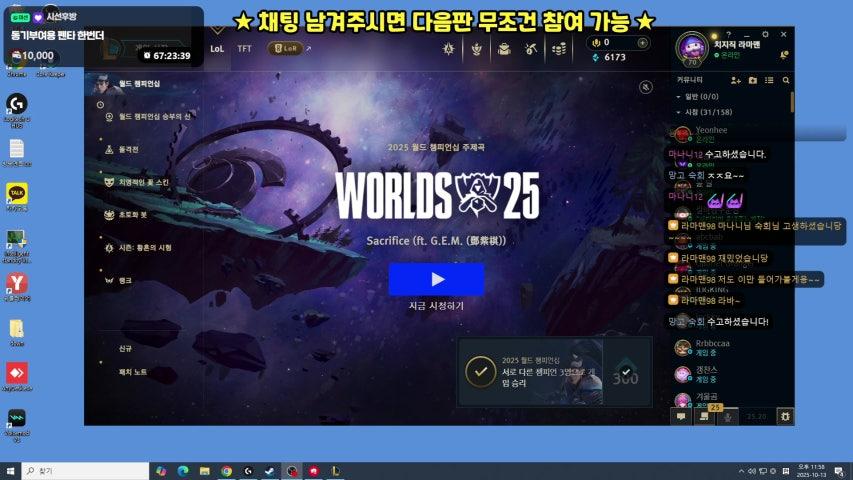The width and height of the screenshot is (853, 480).
Task: Open the Collection backpack icon
Action: 504,48
